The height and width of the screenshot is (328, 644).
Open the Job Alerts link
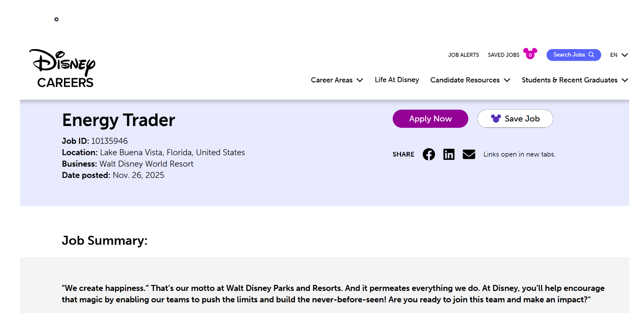(x=463, y=55)
